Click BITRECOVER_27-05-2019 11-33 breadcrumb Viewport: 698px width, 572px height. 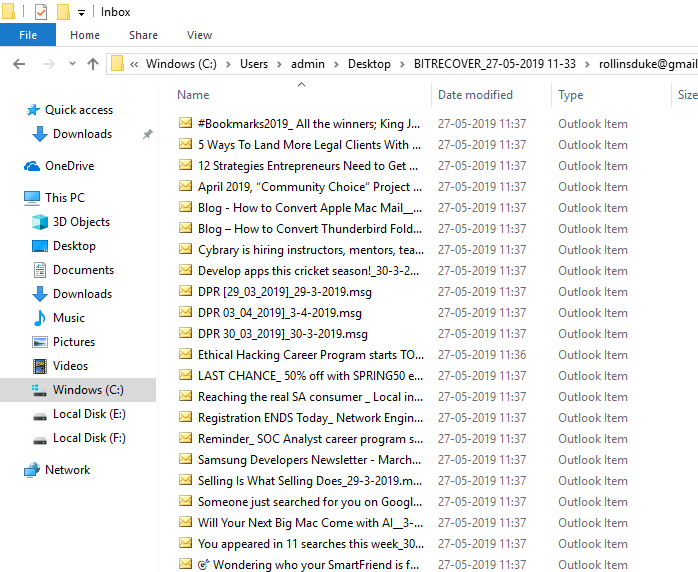pyautogui.click(x=495, y=64)
